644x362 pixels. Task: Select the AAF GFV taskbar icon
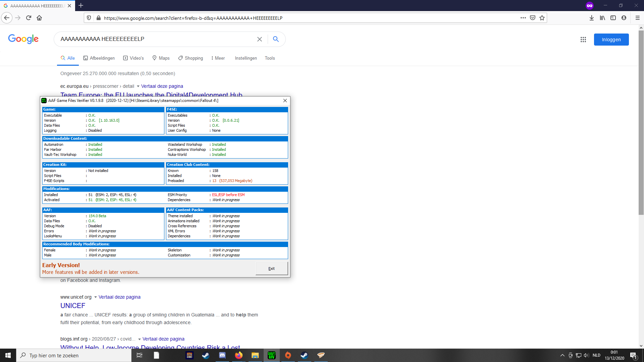(272, 355)
